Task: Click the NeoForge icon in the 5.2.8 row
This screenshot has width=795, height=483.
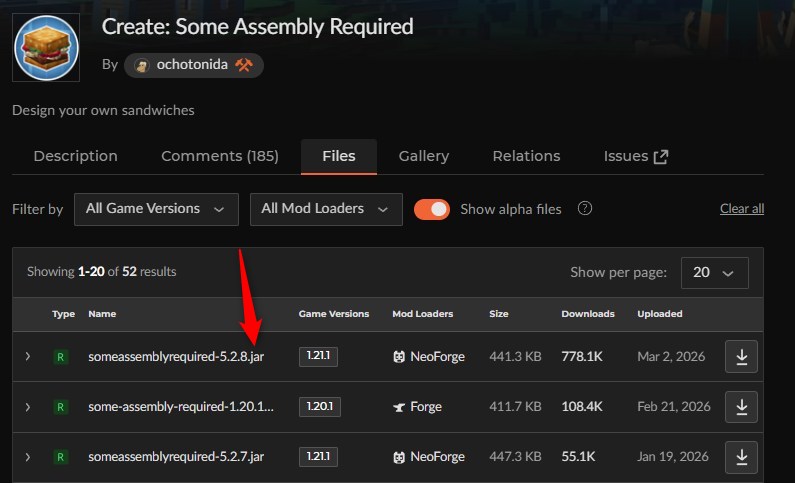Action: coord(399,357)
